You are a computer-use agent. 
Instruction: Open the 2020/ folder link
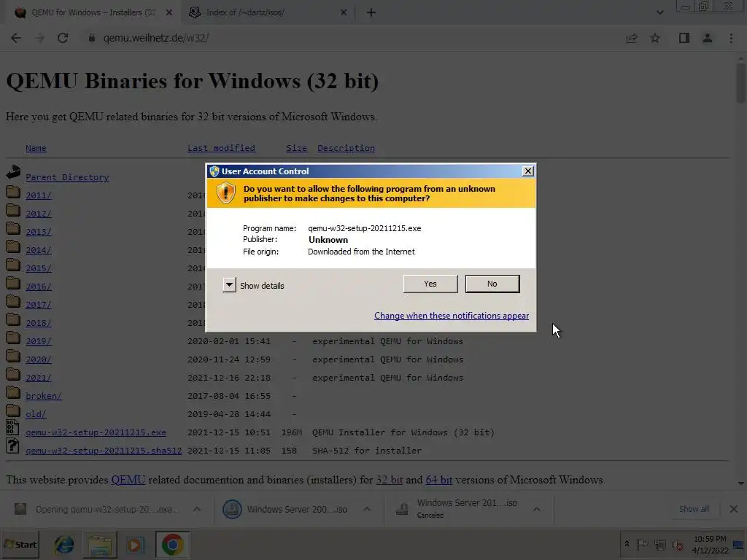click(x=38, y=359)
